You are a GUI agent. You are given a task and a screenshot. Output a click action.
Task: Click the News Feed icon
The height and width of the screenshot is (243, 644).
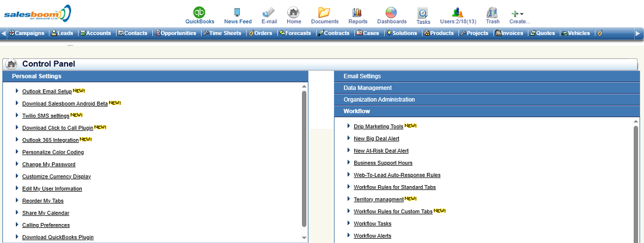click(x=237, y=12)
